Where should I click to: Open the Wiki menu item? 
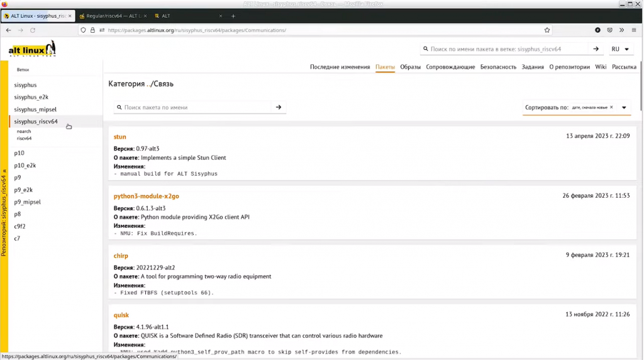tap(601, 67)
